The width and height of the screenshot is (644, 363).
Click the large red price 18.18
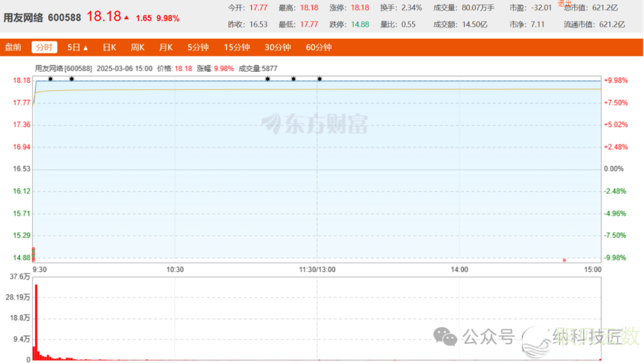(104, 17)
